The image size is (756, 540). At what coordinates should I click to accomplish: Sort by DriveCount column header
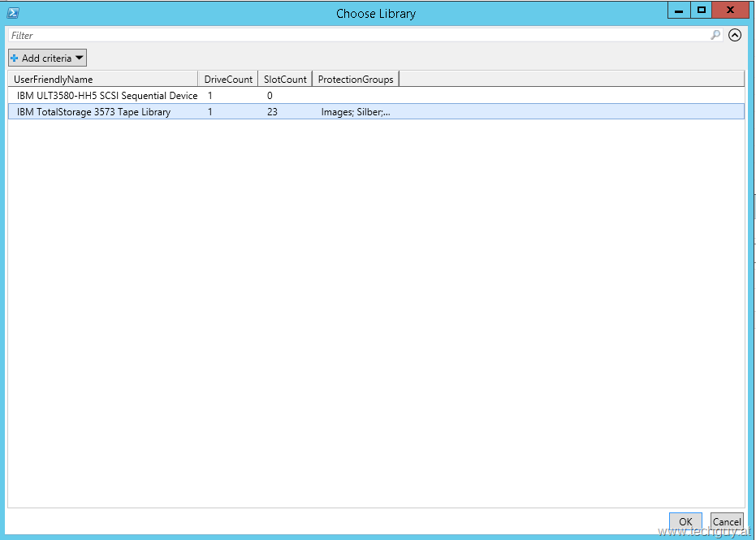pos(228,80)
